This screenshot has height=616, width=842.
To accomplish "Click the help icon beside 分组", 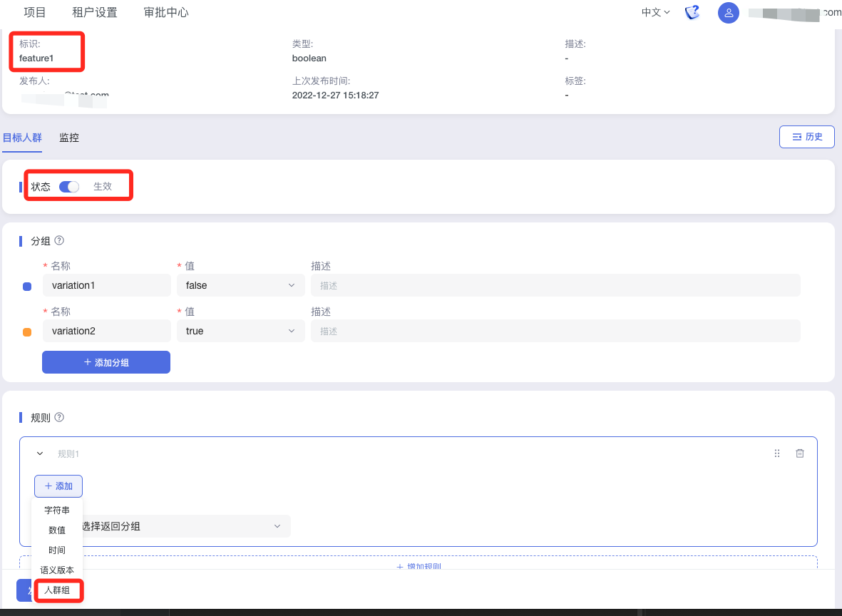I will [59, 241].
